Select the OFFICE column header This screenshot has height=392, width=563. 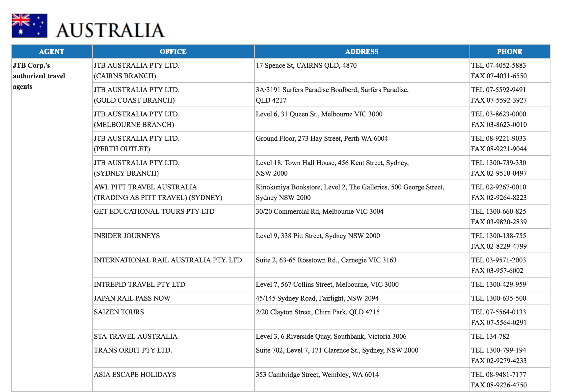click(x=173, y=52)
